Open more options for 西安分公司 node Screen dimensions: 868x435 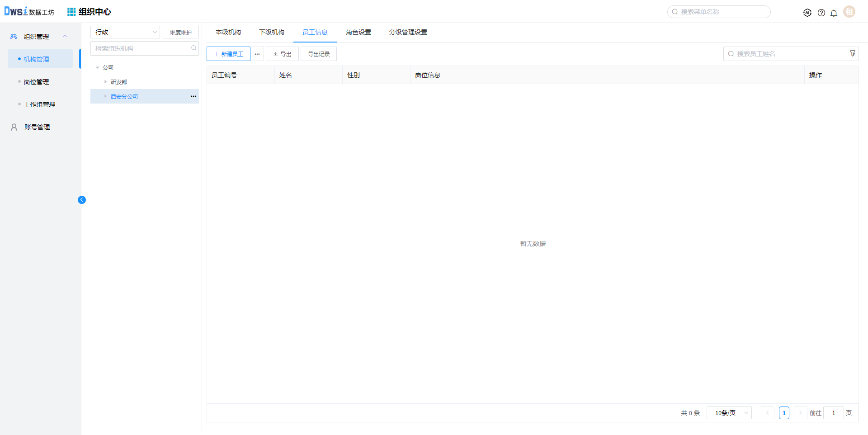(193, 96)
